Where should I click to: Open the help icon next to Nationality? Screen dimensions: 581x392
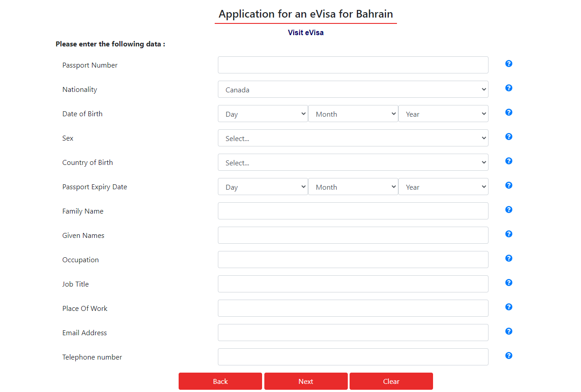point(509,88)
